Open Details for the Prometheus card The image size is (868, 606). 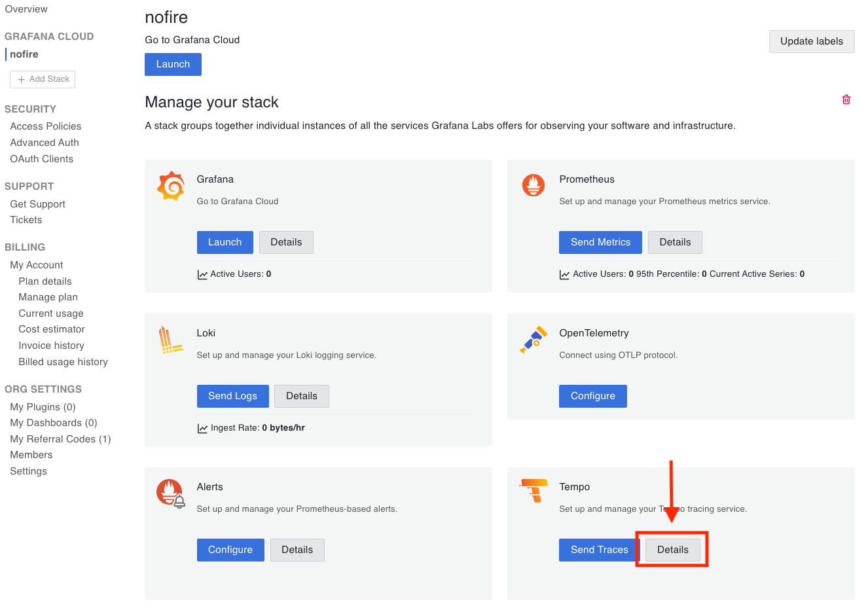675,242
